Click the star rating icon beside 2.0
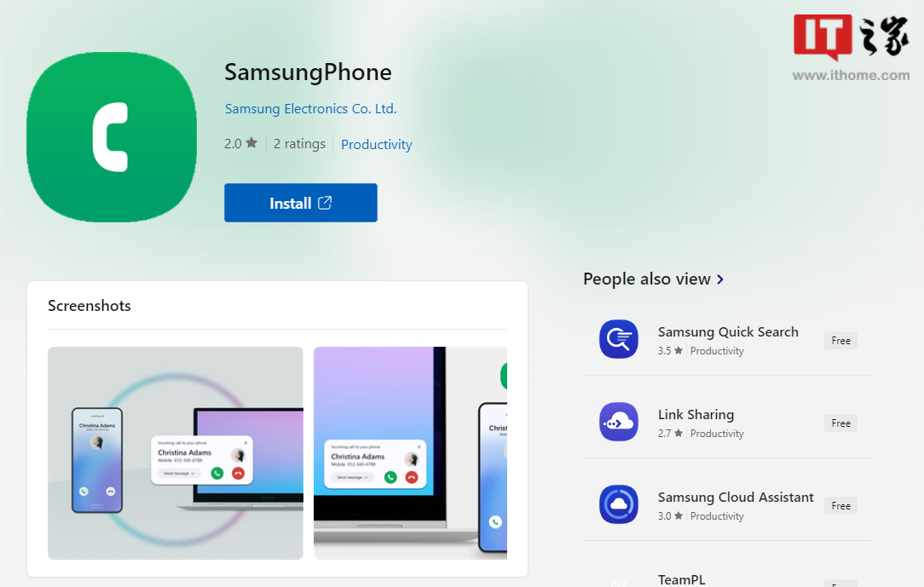 point(251,142)
